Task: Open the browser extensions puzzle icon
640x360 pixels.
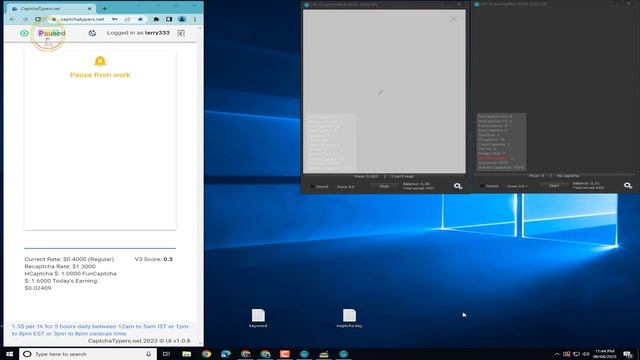Action: tap(156, 19)
